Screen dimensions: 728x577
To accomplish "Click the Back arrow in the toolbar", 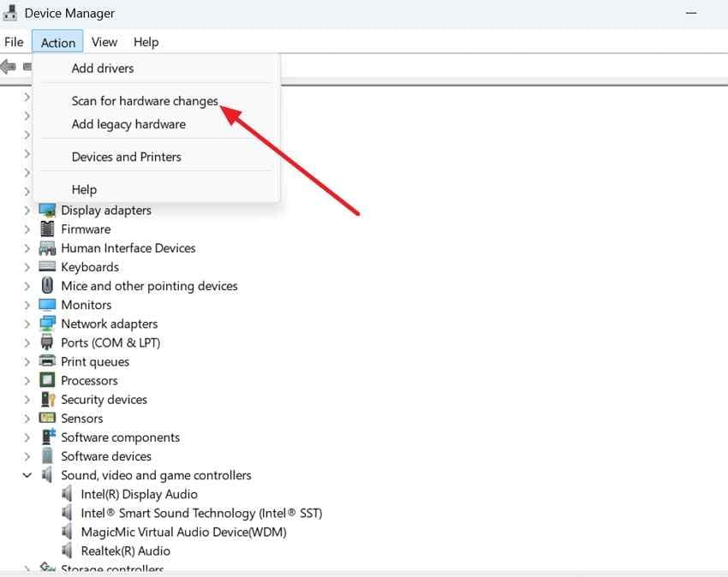I will point(9,67).
